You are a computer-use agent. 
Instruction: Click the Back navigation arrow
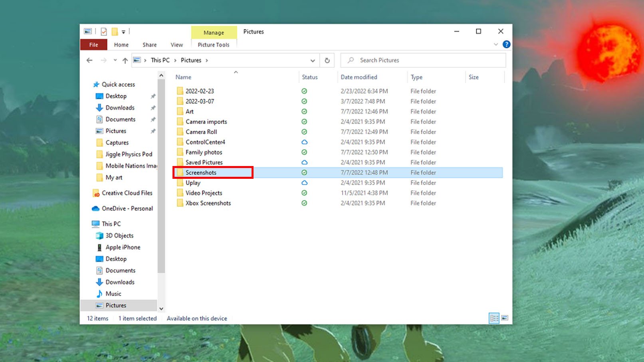click(89, 60)
